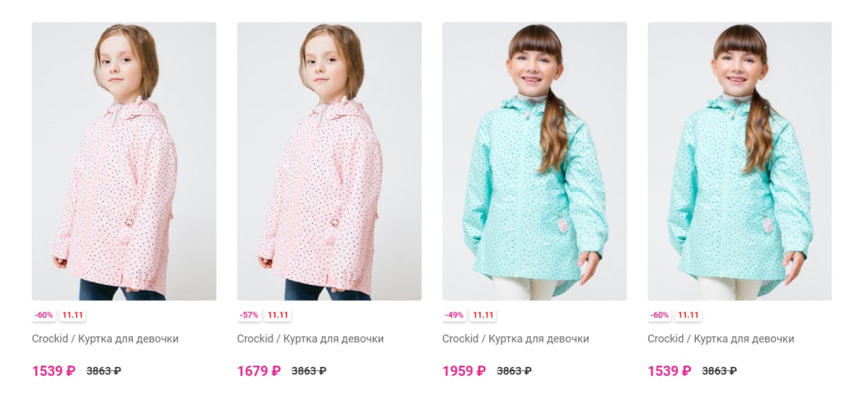Viewport: 868px width, 407px height.
Task: Click the -49% discount badge
Action: (x=454, y=315)
